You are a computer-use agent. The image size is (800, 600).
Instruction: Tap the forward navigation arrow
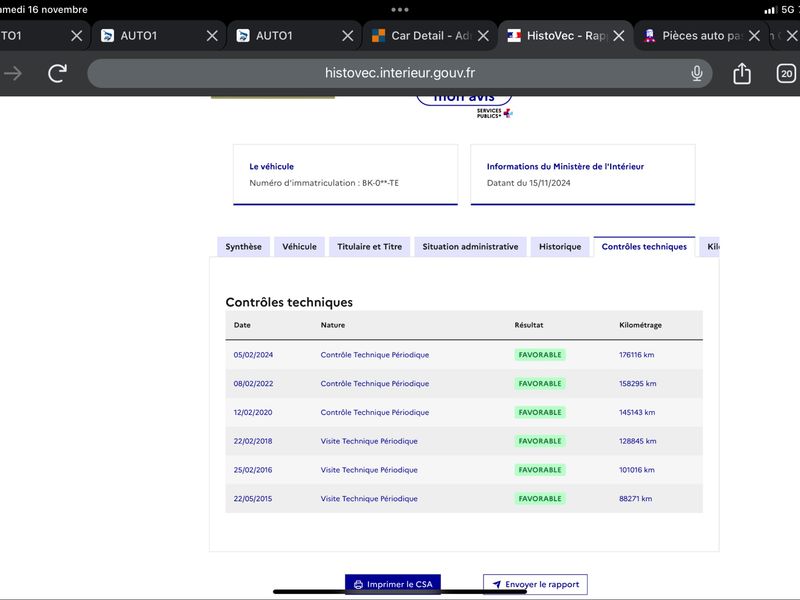(13, 73)
